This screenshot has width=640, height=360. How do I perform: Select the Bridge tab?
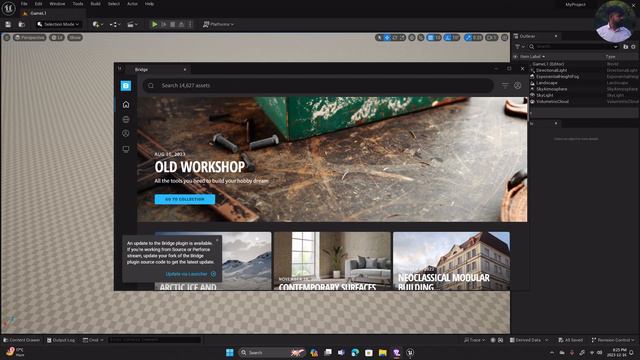(x=157, y=69)
